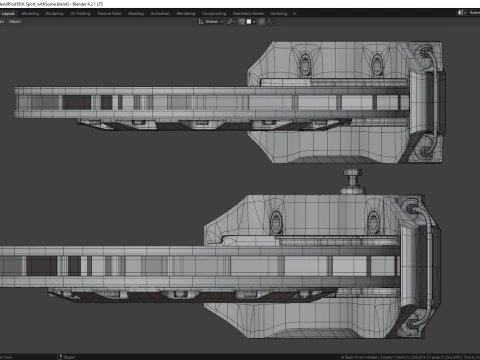Open the Rendering workspace tab
The width and height of the screenshot is (480, 360).
186,14
